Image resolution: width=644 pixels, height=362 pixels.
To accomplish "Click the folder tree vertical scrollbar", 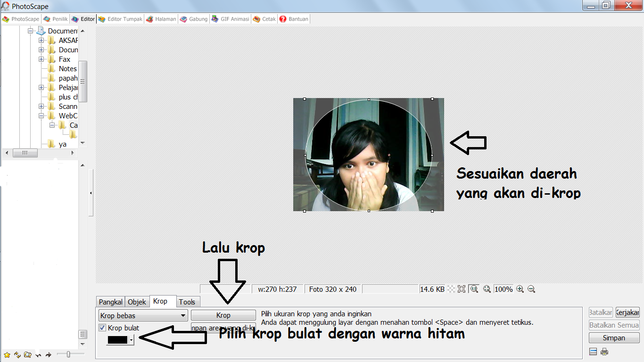I will point(83,81).
